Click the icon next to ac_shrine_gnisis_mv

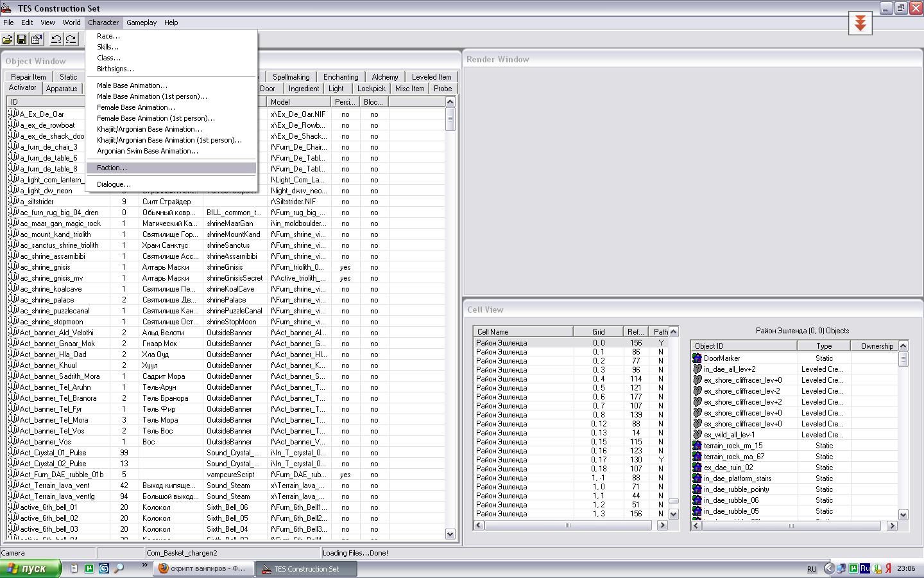(x=13, y=277)
